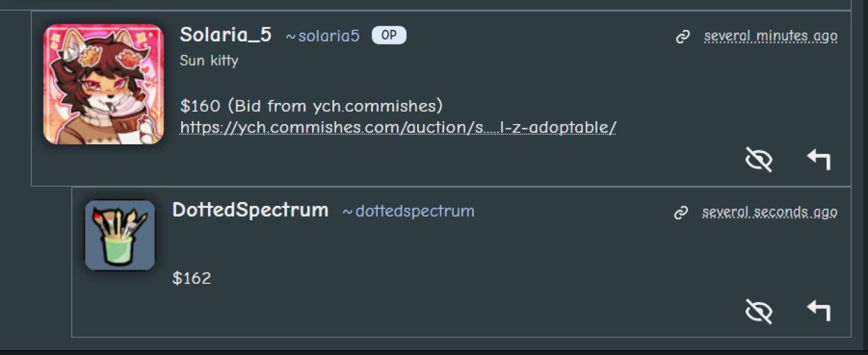Viewport: 868px width, 355px height.
Task: Click the "Sun kitty" tagline text
Action: coord(209,61)
